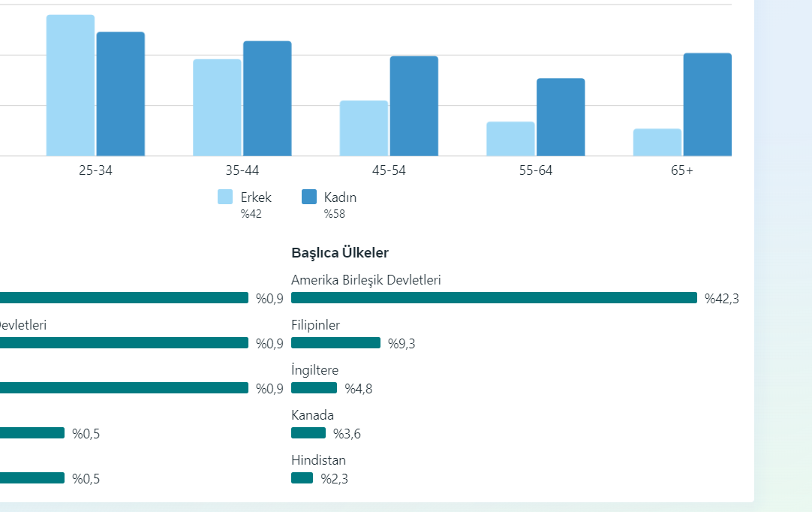
Task: Click the İngiltere country label
Action: (x=315, y=370)
